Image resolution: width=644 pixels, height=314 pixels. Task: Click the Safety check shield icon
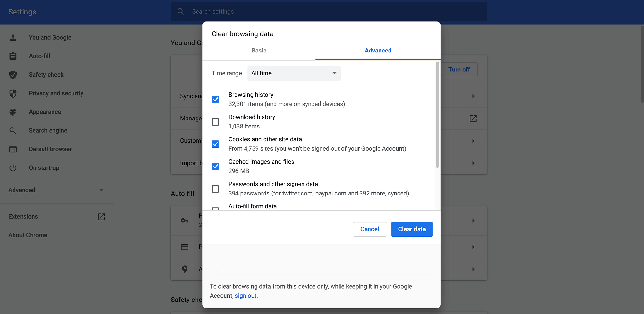click(x=13, y=75)
